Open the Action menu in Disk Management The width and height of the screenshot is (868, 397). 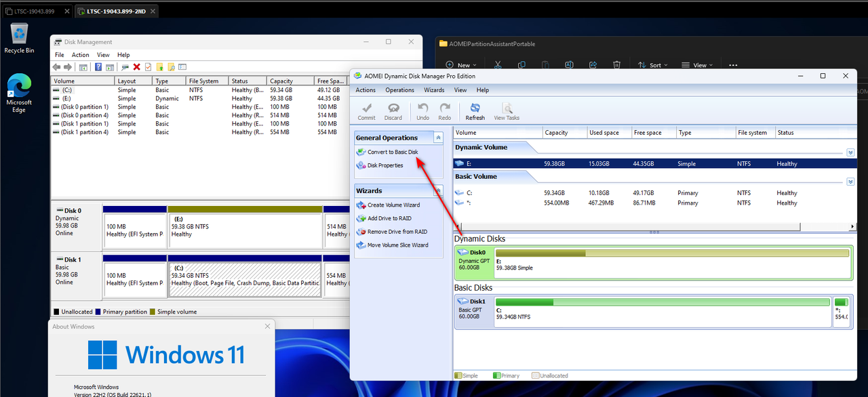80,55
